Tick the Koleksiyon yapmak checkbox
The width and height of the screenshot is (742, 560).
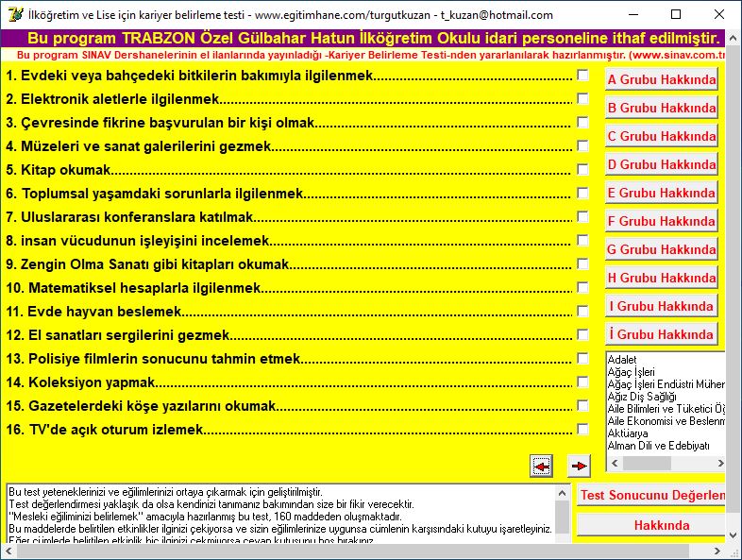(x=583, y=382)
